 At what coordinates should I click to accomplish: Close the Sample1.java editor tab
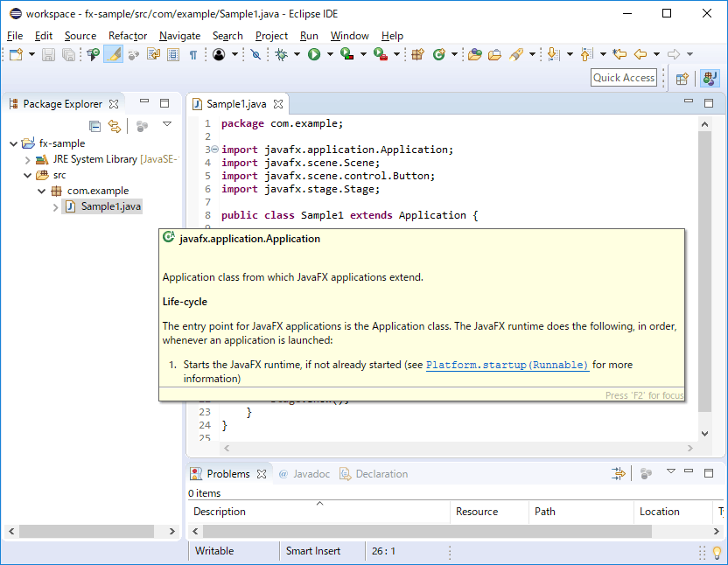(278, 104)
